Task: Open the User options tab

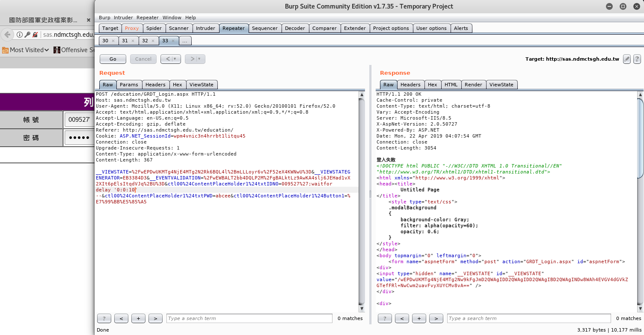Action: pos(431,28)
